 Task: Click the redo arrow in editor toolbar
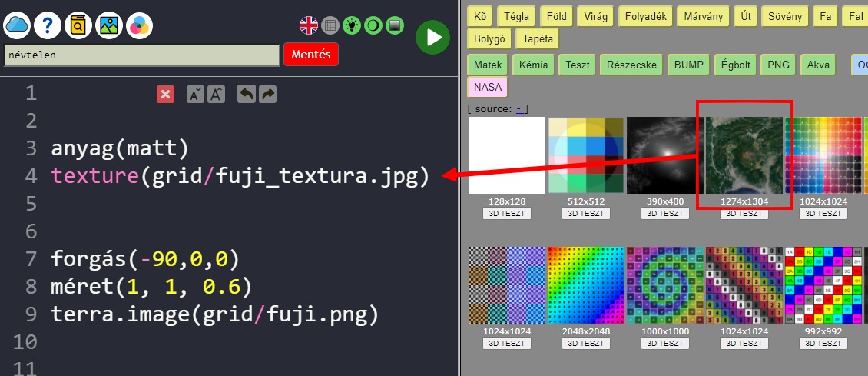click(x=267, y=94)
